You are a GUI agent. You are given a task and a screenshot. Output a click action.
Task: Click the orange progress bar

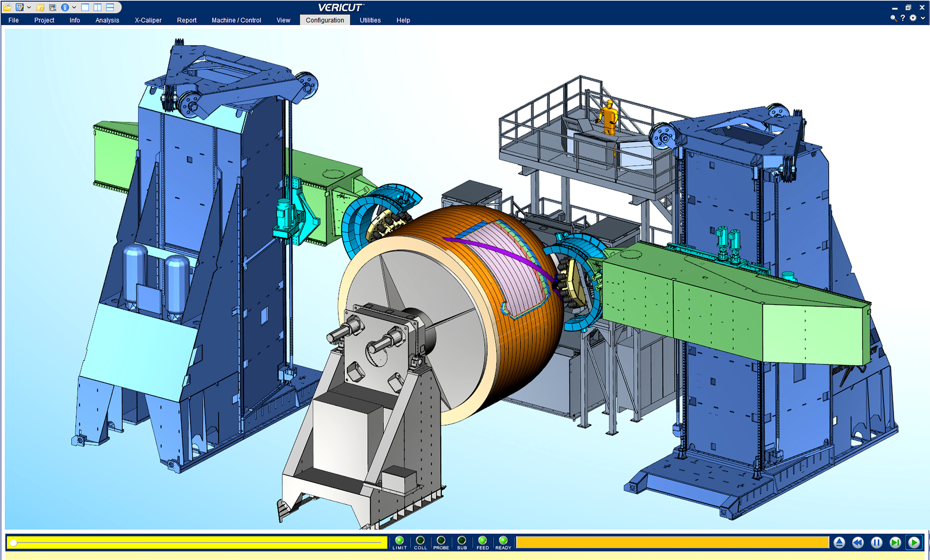(x=672, y=543)
